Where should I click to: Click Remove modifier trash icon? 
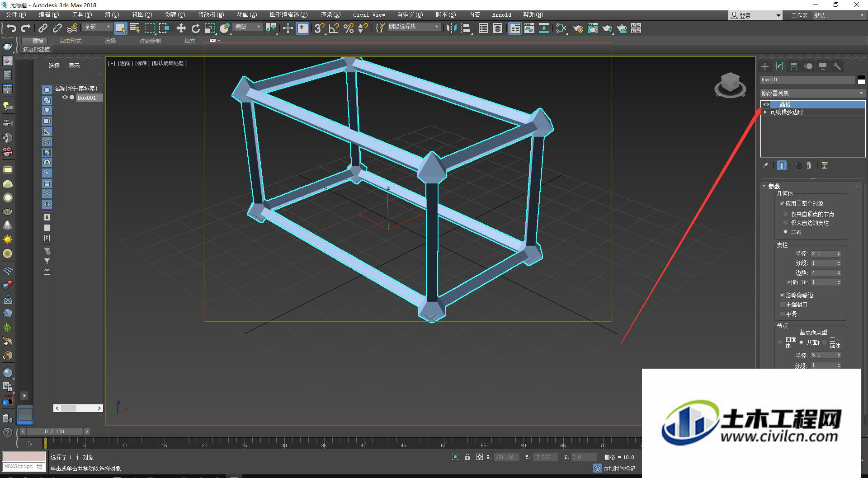[809, 166]
